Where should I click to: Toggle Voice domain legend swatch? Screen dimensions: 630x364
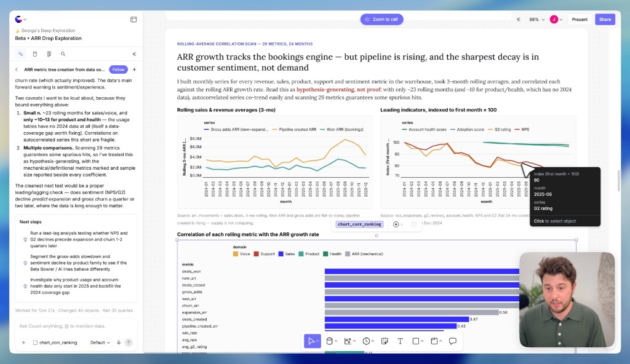click(x=236, y=254)
